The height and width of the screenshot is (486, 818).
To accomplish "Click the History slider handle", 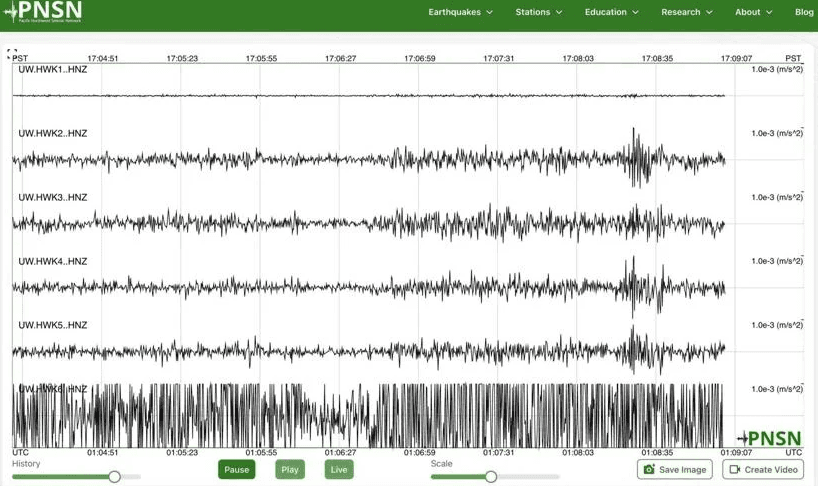I will (114, 477).
